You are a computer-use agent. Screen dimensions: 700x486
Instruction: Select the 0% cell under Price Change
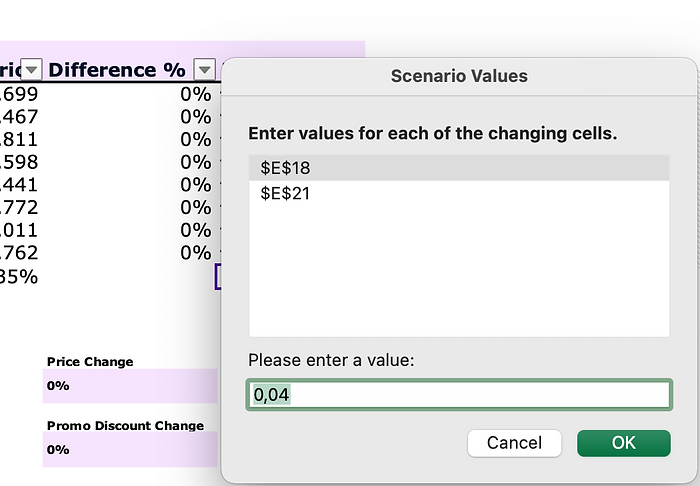tap(130, 386)
